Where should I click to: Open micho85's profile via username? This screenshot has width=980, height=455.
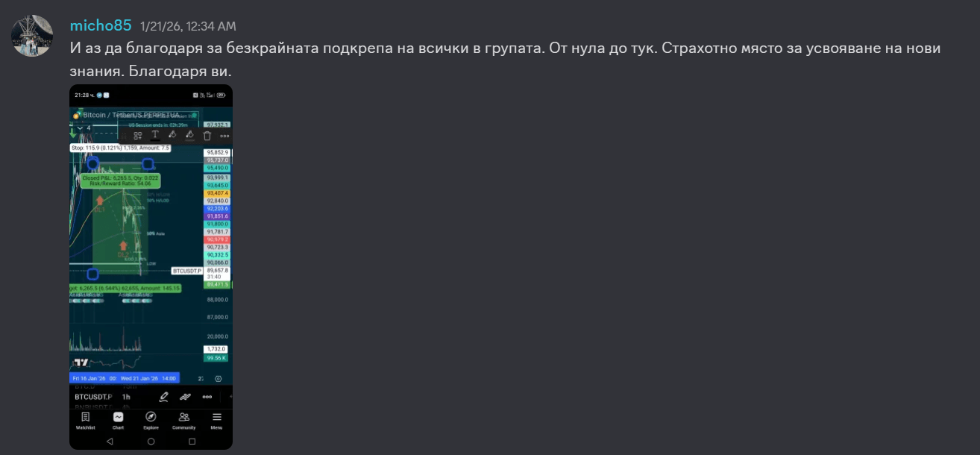100,25
